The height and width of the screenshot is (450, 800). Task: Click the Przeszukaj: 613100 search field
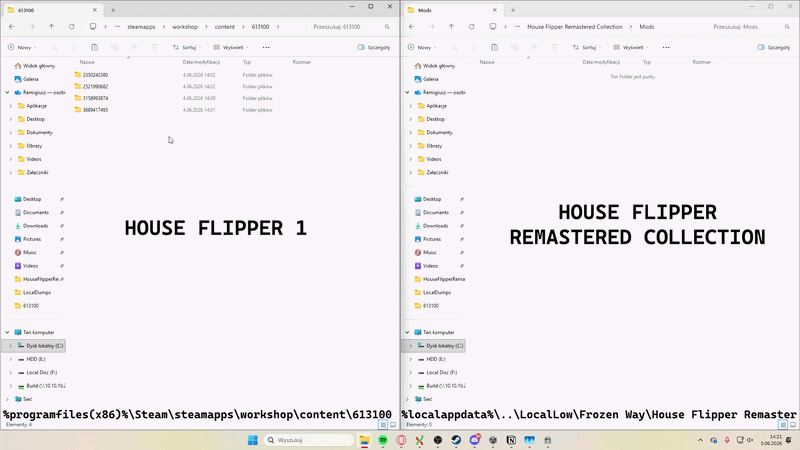(346, 27)
